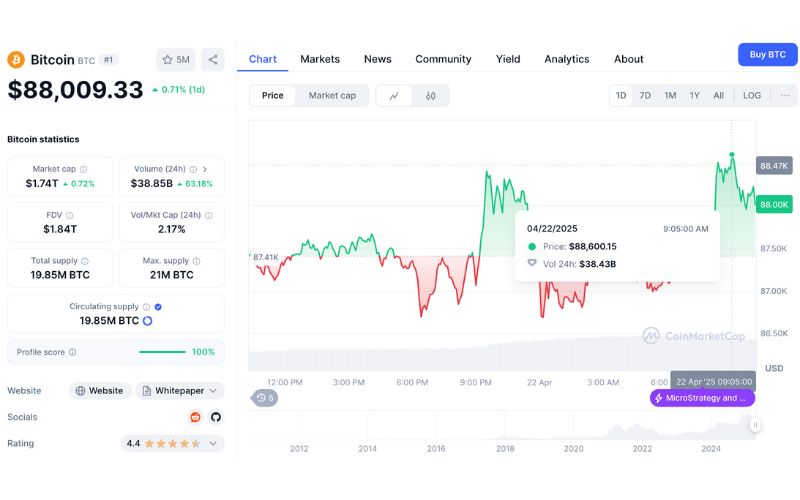
Task: Toggle LOG scale on the chart
Action: 752,95
